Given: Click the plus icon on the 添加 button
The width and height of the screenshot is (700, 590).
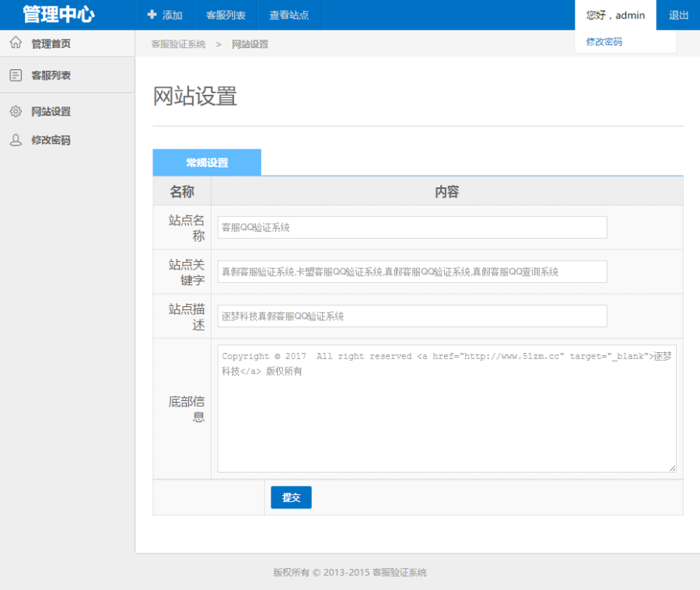Looking at the screenshot, I should coord(151,14).
